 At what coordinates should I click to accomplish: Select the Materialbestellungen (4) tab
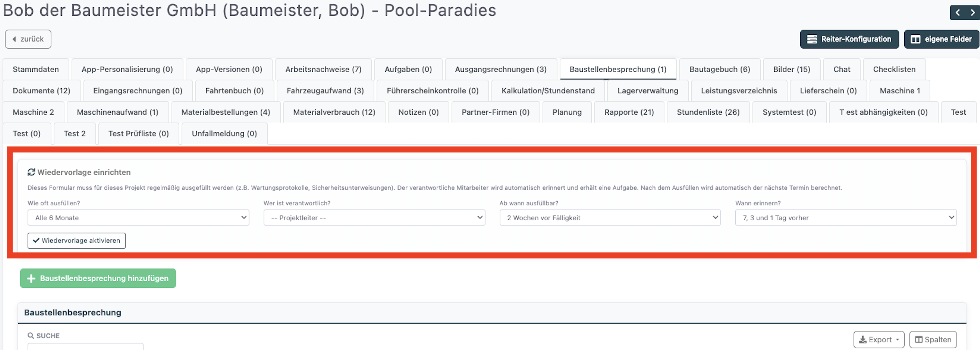[225, 112]
